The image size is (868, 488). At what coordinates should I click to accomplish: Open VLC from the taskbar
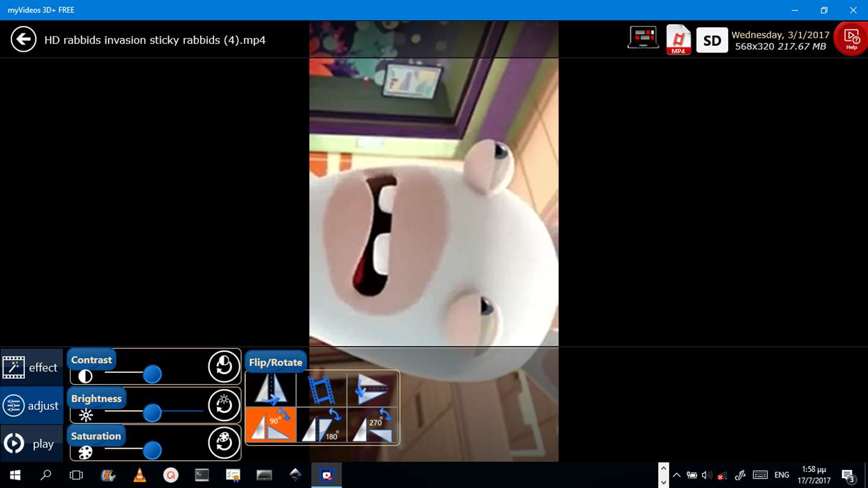coord(139,475)
